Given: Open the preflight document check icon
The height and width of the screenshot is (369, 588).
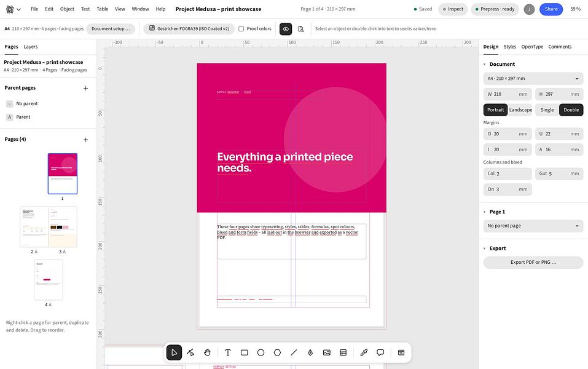Looking at the screenshot, I should [x=300, y=29].
